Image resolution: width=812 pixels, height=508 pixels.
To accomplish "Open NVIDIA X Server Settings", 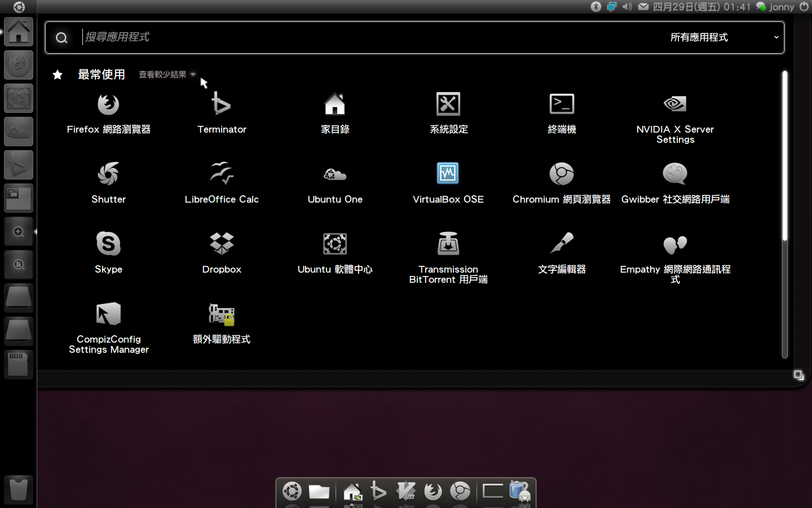I will (x=675, y=119).
